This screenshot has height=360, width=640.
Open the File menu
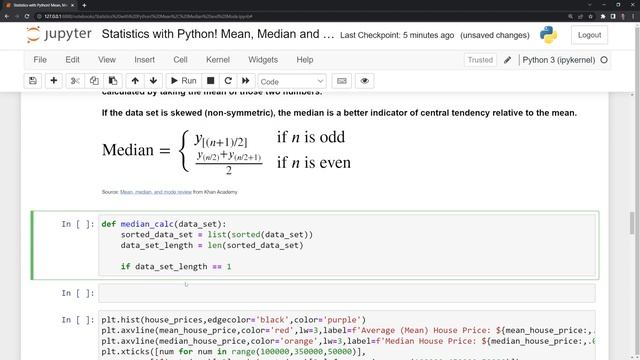coord(40,60)
